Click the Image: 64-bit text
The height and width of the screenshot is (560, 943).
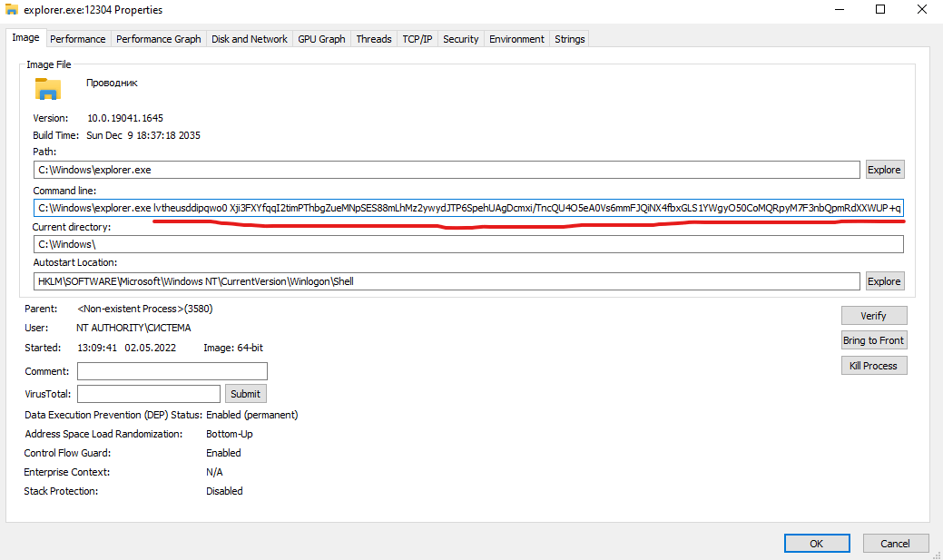click(233, 348)
